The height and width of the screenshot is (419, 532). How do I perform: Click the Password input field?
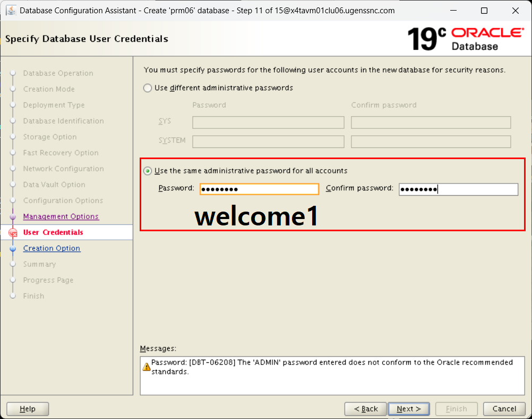(259, 189)
